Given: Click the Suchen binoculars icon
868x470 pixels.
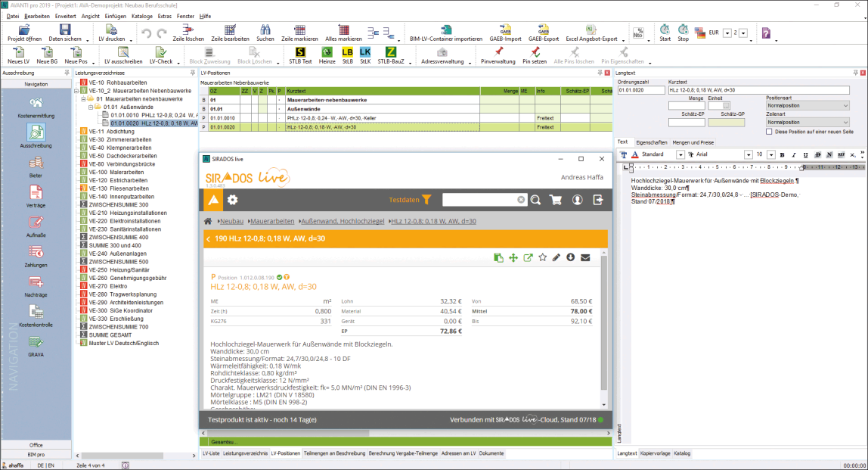Looking at the screenshot, I should click(265, 30).
